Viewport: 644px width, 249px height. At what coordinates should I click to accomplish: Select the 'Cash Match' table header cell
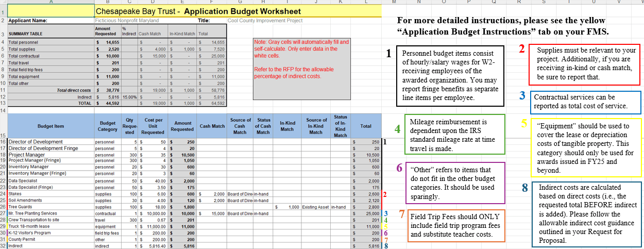[212, 126]
